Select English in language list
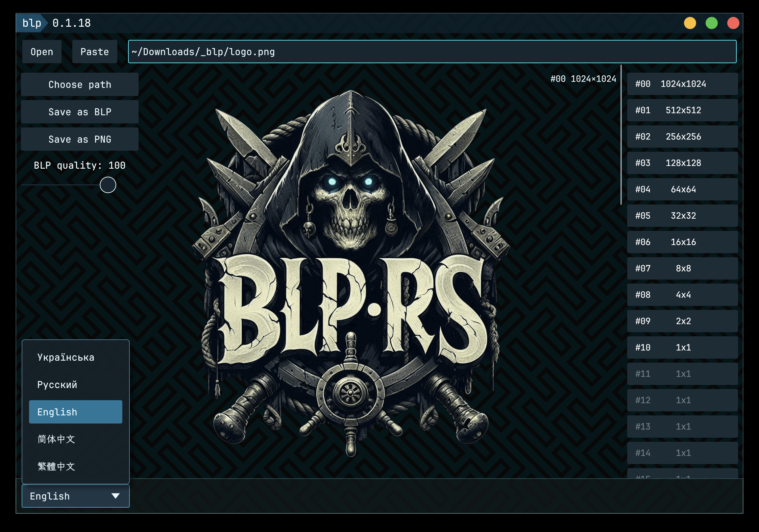Screen dimensions: 759x532 click(76, 412)
